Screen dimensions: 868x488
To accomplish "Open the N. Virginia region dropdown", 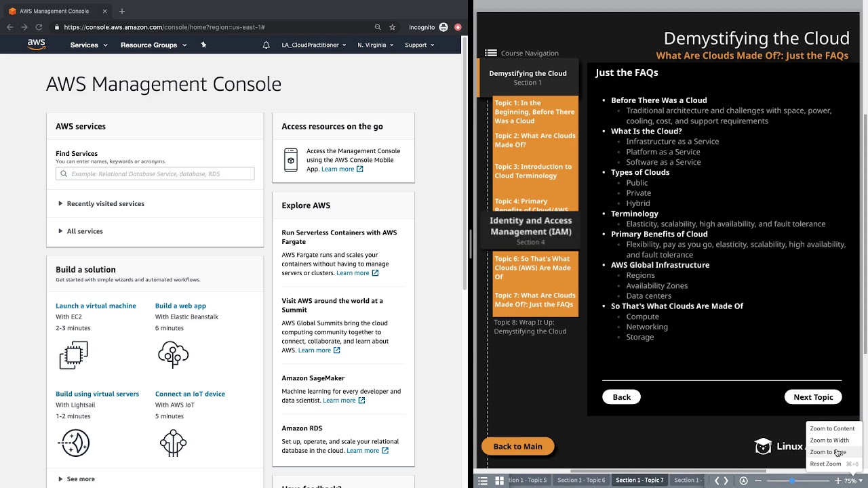I will point(375,45).
